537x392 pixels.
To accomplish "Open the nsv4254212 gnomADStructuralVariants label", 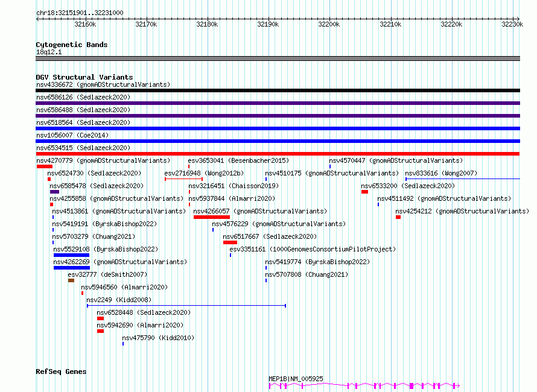I will point(462,211).
